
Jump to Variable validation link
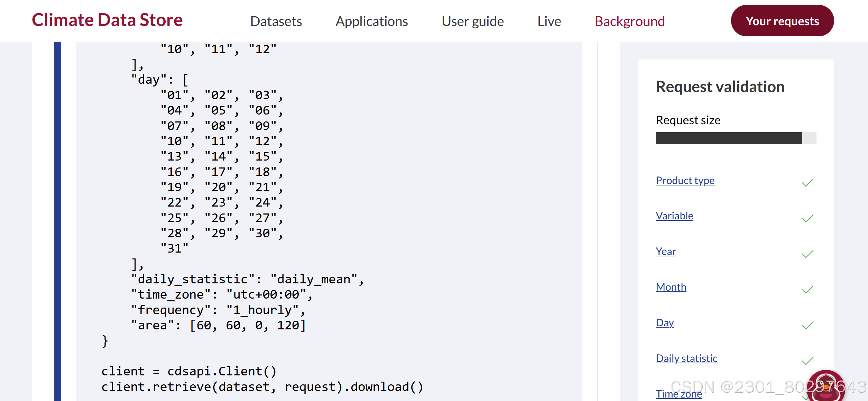tap(674, 216)
